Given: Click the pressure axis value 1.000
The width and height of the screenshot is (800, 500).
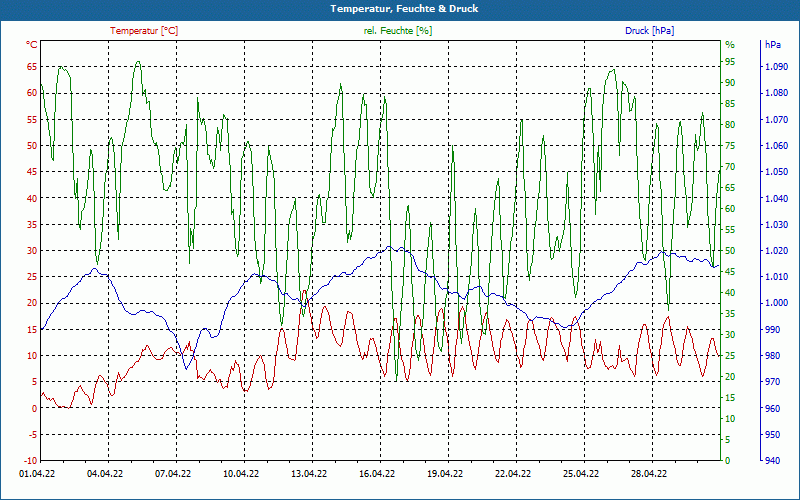Looking at the screenshot, I should click(776, 303).
